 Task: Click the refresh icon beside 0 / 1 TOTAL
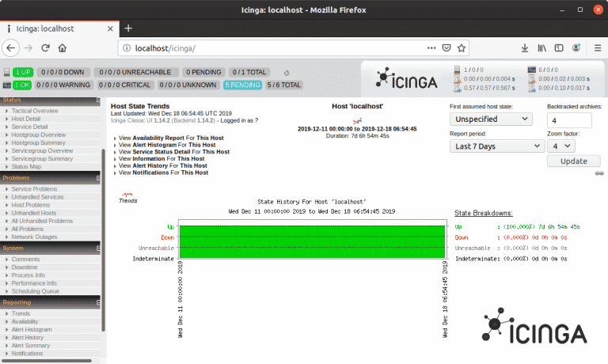point(287,73)
